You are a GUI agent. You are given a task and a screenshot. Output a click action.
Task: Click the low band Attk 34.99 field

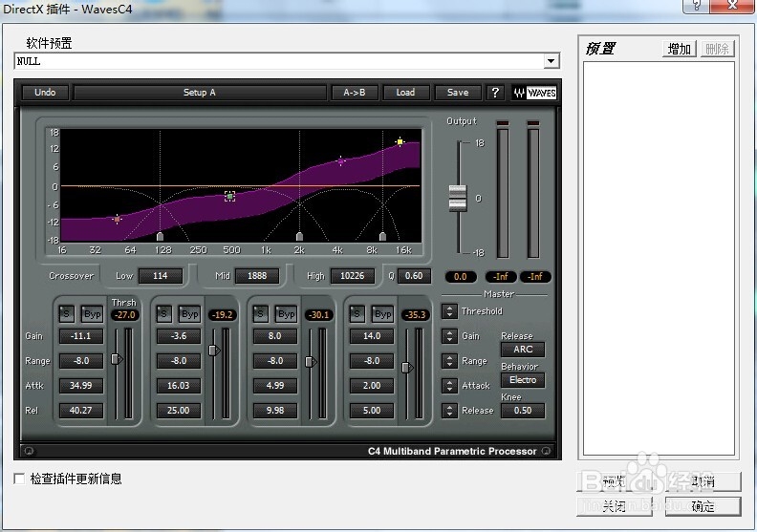pos(81,385)
